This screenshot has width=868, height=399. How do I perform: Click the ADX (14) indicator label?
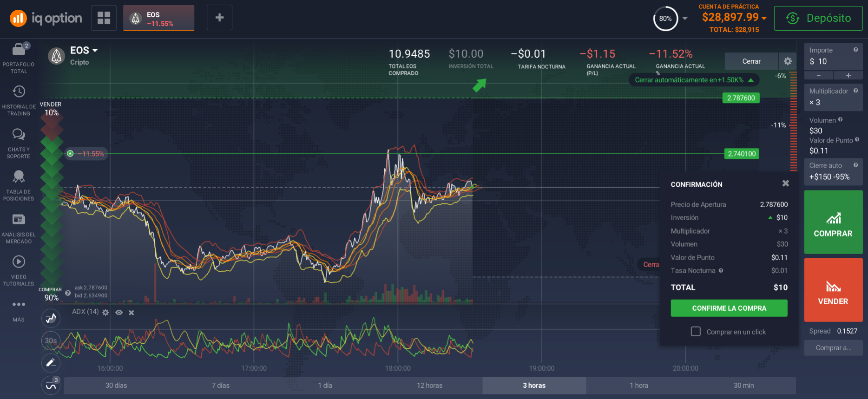pyautogui.click(x=85, y=312)
